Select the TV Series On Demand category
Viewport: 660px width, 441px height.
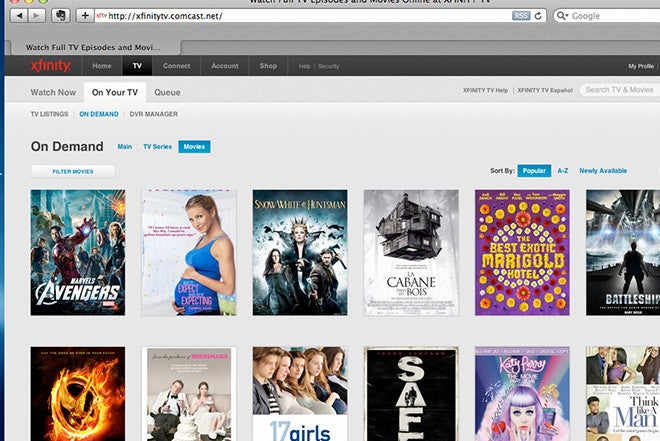157,146
